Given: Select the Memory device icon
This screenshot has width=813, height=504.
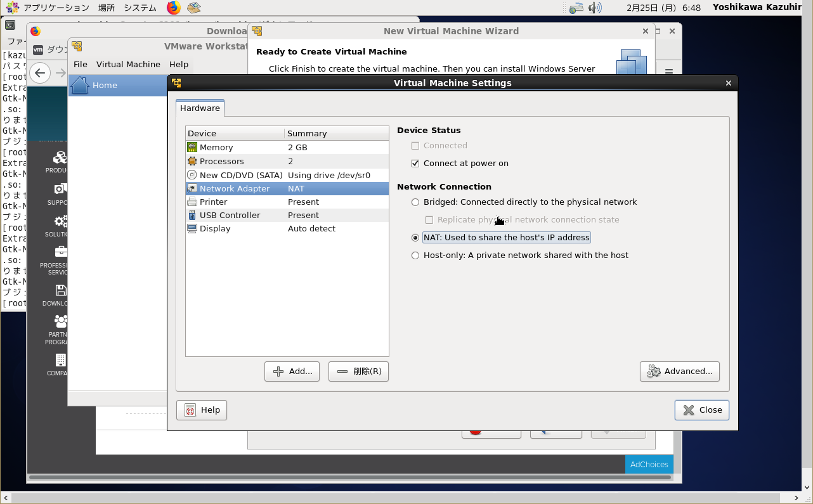Looking at the screenshot, I should click(x=192, y=147).
